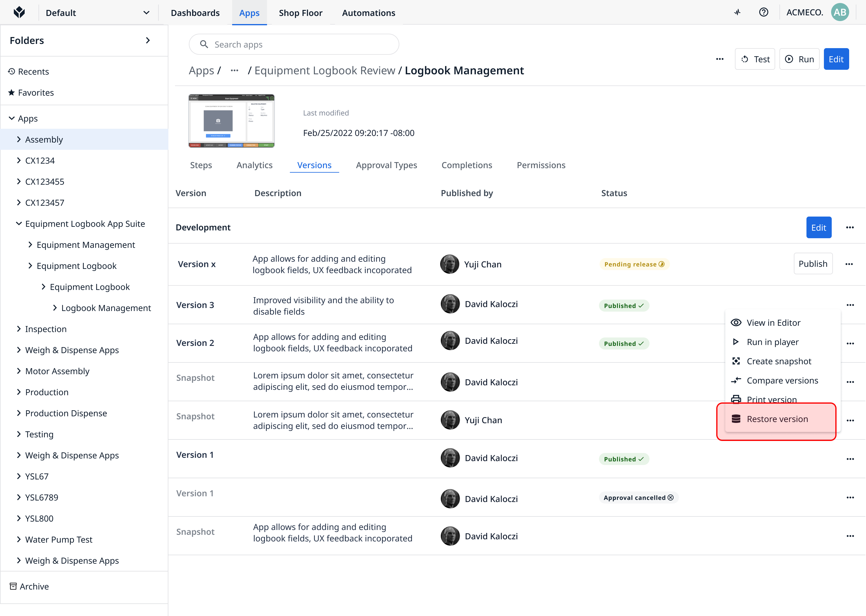The image size is (866, 616).
Task: Expand the Equipment Management folder
Action: click(30, 245)
